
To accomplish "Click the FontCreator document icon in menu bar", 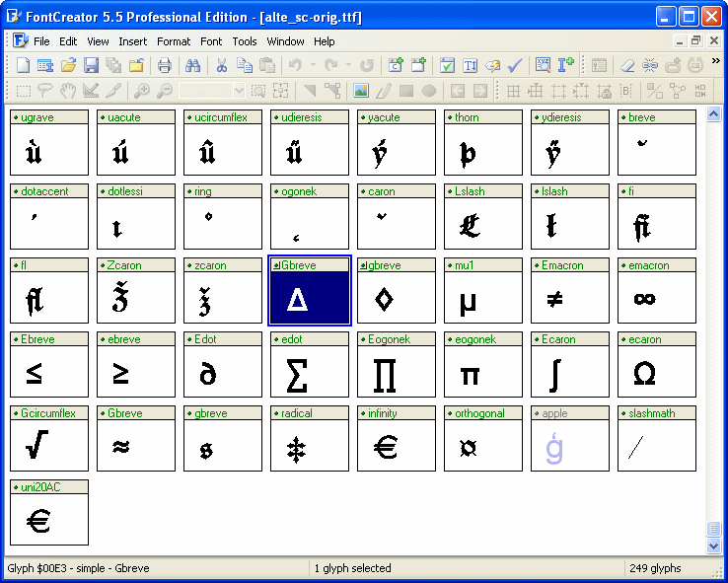I will click(21, 40).
